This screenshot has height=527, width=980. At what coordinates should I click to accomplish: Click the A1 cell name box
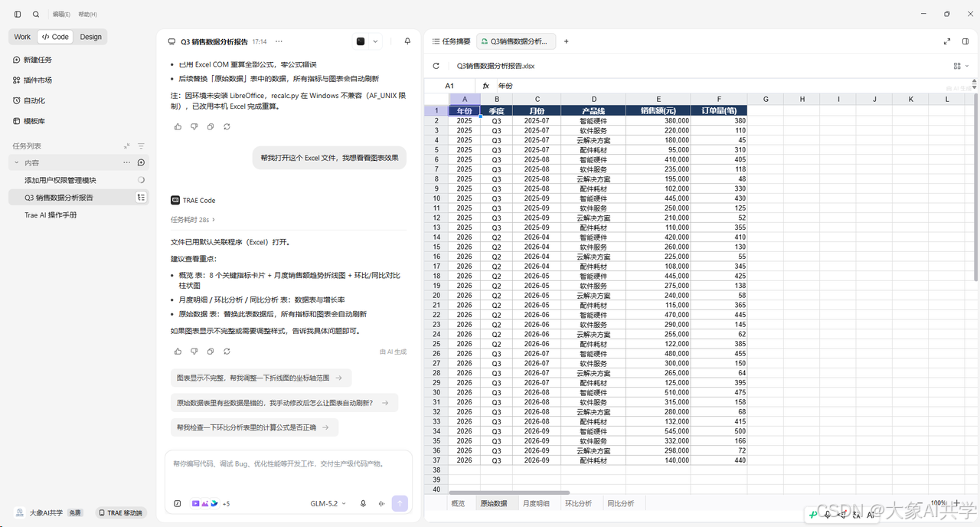pos(450,86)
